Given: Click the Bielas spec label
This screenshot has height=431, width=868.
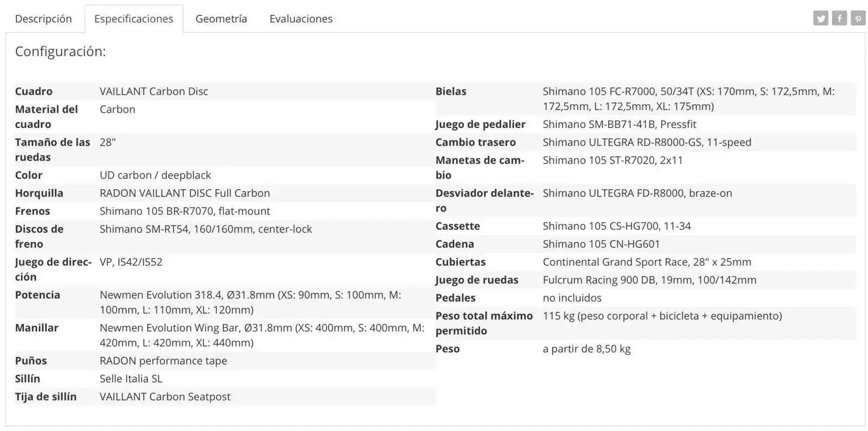Looking at the screenshot, I should coord(451,91).
